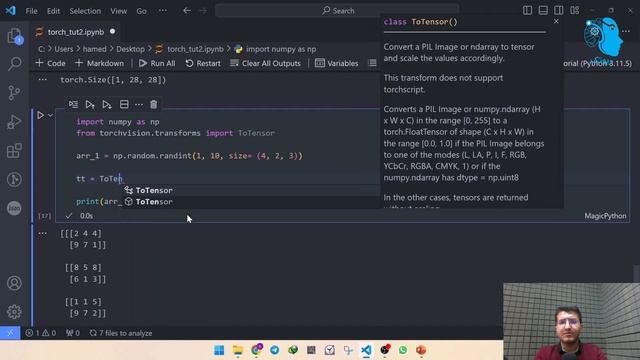The image size is (640, 360).
Task: Show errors and warnings count in status bar
Action: 41,333
